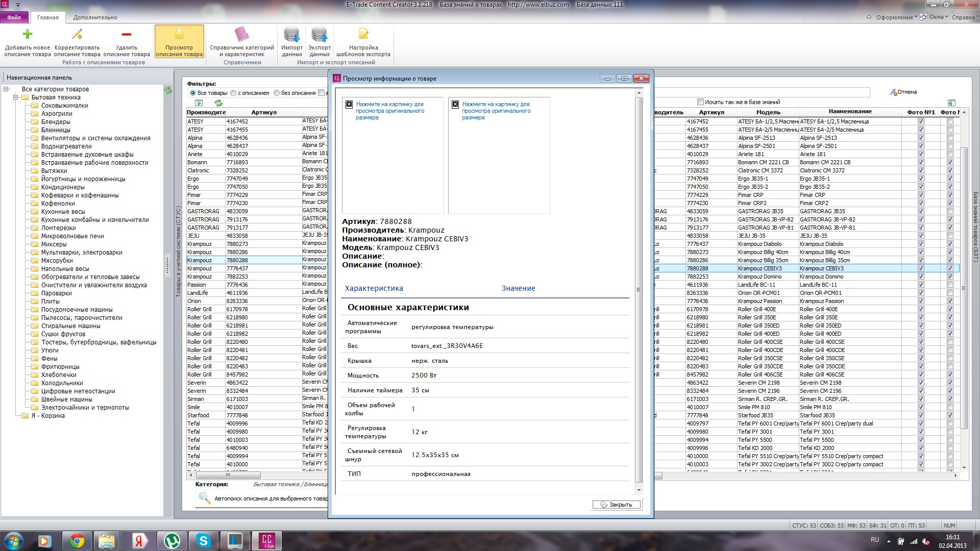Screen dimensions: 980x551
Task: Open the categories and characteristics reference book
Action: [242, 42]
